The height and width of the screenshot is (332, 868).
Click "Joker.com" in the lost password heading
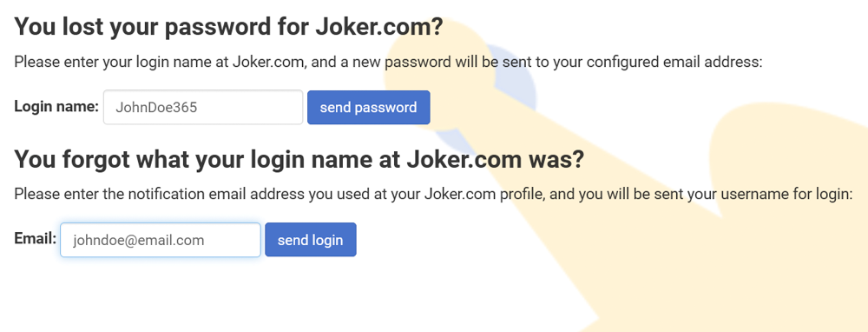[x=380, y=27]
